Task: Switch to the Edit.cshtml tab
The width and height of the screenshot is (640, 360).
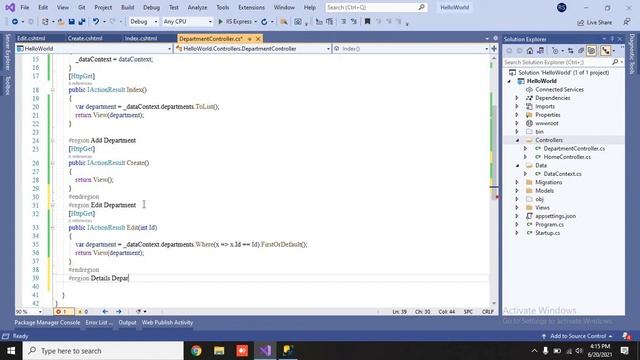Action: tap(31, 38)
